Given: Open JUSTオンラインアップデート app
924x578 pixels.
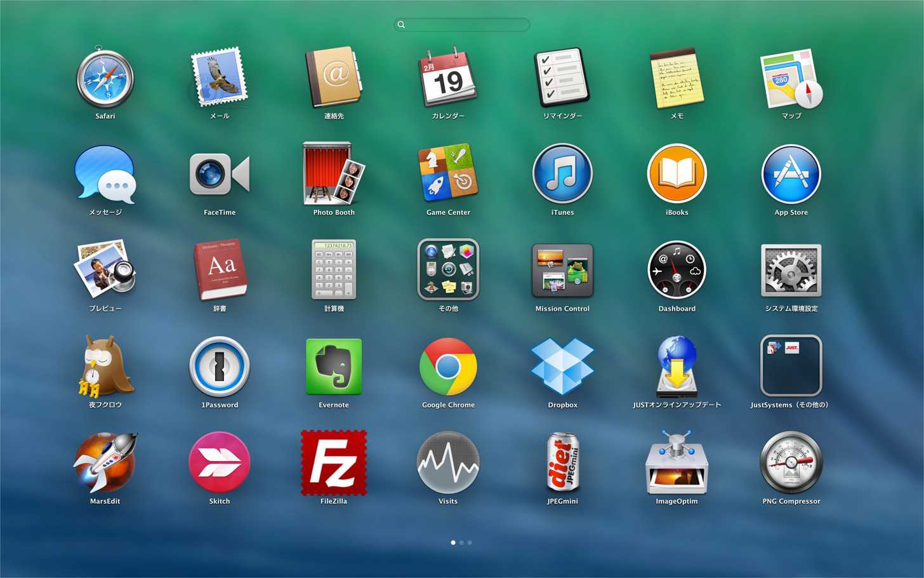Looking at the screenshot, I should click(x=676, y=367).
